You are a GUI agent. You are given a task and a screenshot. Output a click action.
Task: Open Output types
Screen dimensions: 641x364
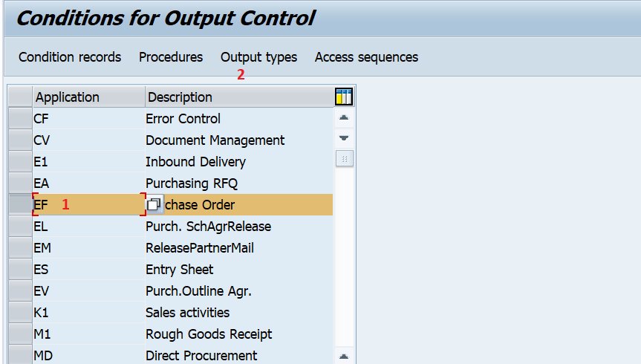pos(258,57)
